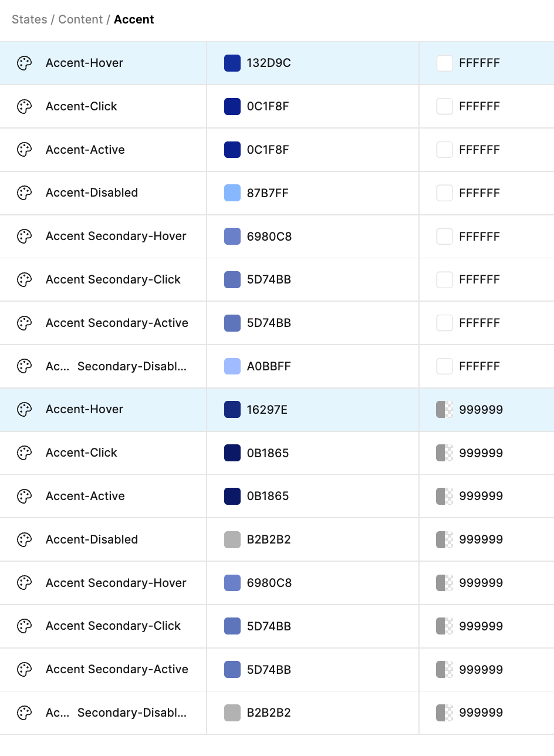
Task: Click palette icon in Accent-Click row with 0C1F8F
Action: coord(24,106)
